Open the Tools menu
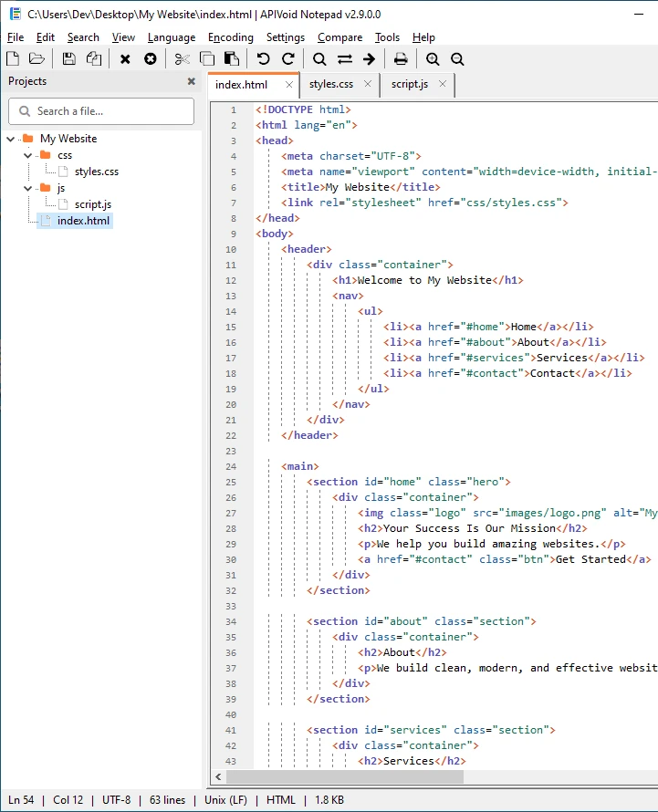This screenshot has width=658, height=812. click(x=388, y=37)
